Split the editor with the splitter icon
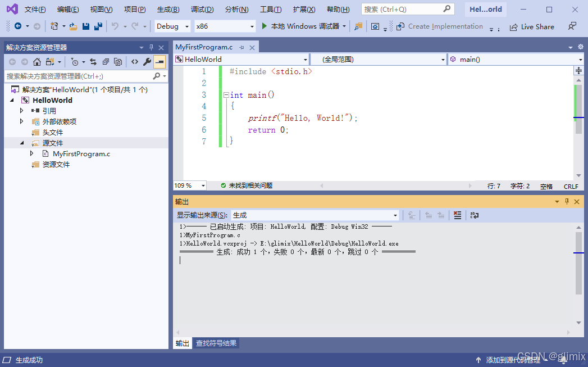588x367 pixels. coord(578,71)
